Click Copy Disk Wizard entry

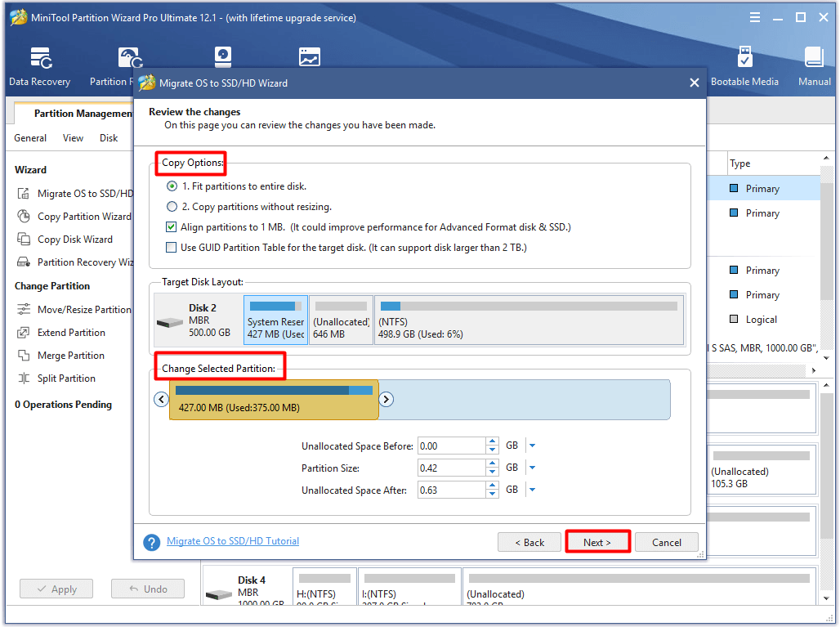pyautogui.click(x=75, y=239)
